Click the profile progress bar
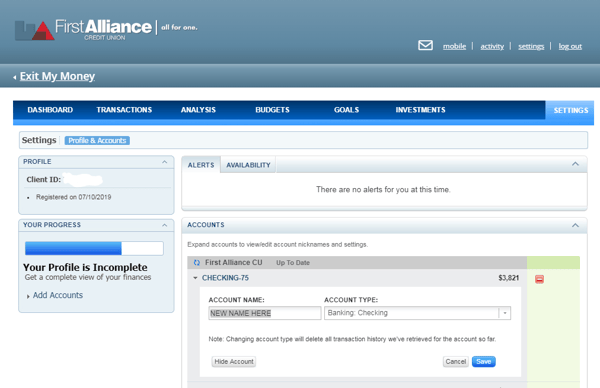600x388 pixels. point(94,248)
